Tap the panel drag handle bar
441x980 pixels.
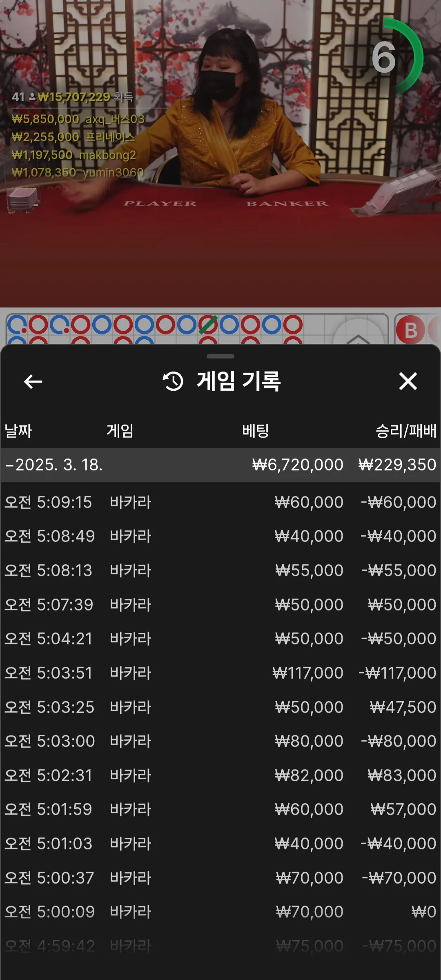coord(220,356)
